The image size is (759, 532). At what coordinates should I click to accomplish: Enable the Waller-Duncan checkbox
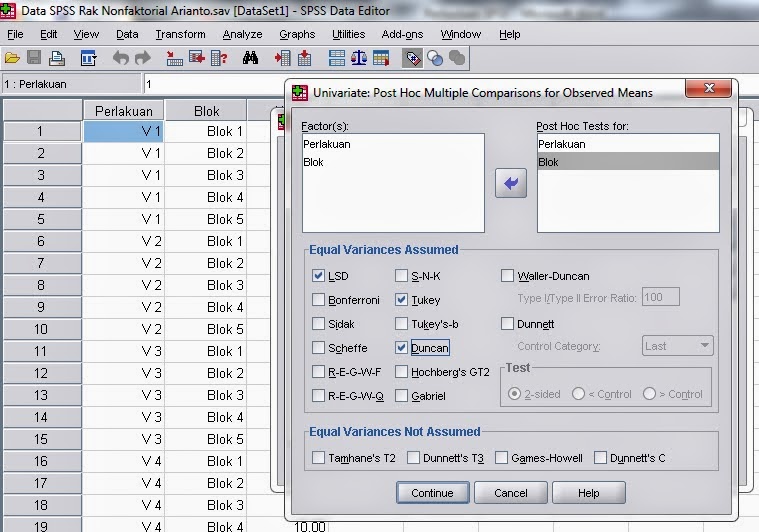coord(507,276)
